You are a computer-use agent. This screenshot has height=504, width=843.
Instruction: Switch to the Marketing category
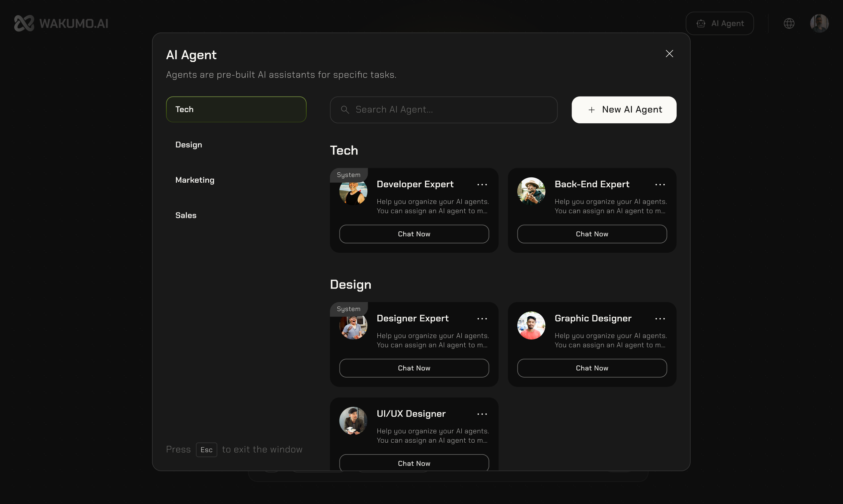tap(195, 180)
